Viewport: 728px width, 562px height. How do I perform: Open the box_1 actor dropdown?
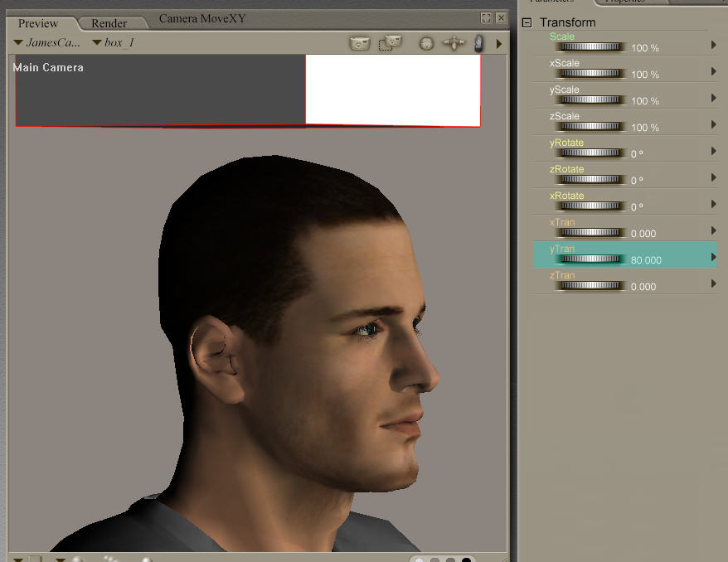[x=114, y=43]
